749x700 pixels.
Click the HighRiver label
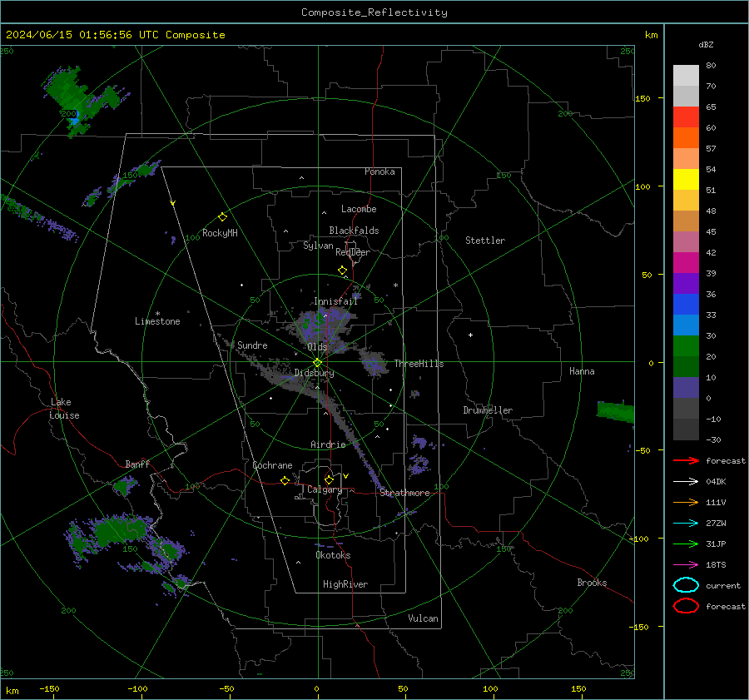(345, 584)
